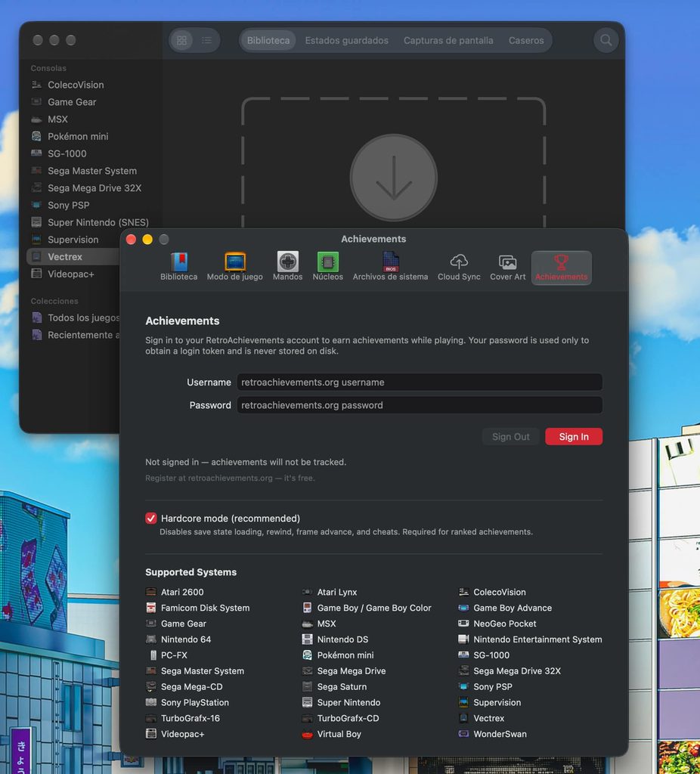The image size is (700, 774).
Task: Select ColecoVision in the Consolas sidebar
Action: 76,85
